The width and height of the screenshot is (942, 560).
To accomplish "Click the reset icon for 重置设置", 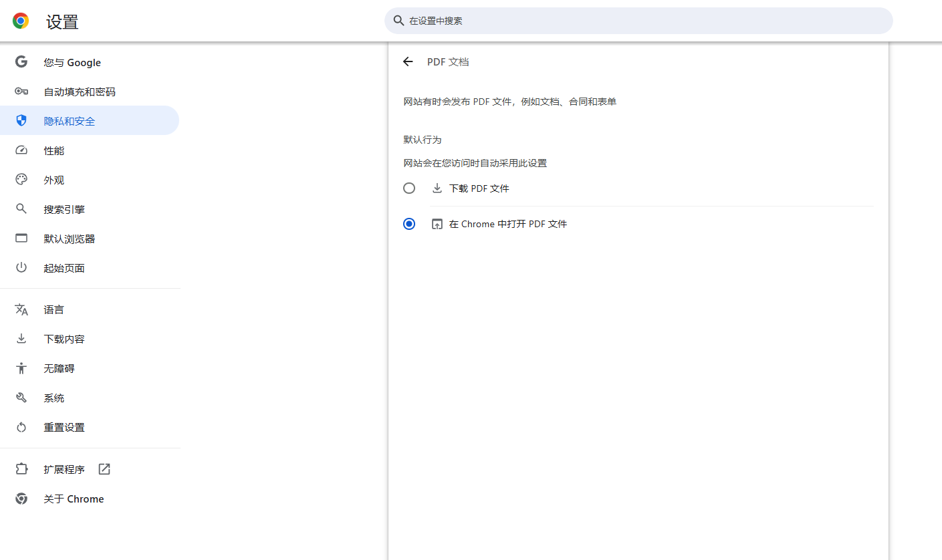I will tap(21, 427).
